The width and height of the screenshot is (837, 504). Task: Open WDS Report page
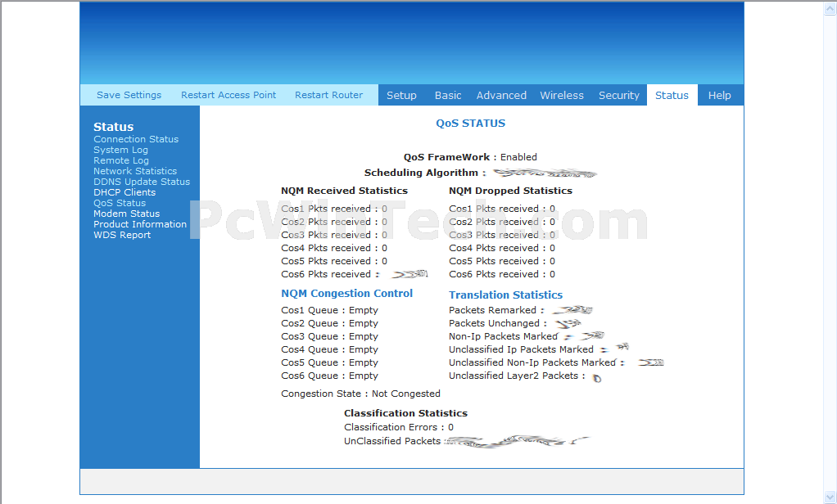pos(122,235)
